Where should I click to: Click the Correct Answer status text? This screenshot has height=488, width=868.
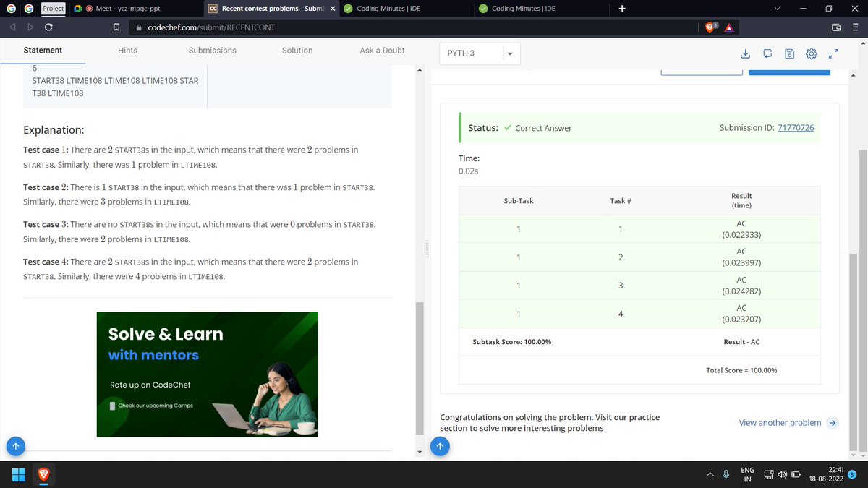543,128
